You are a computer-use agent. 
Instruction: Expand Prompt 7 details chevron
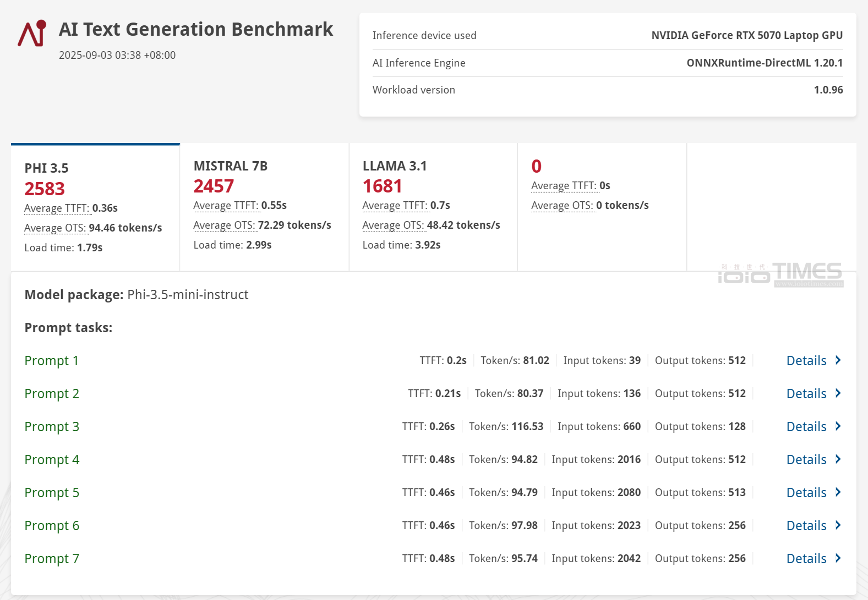pos(838,558)
